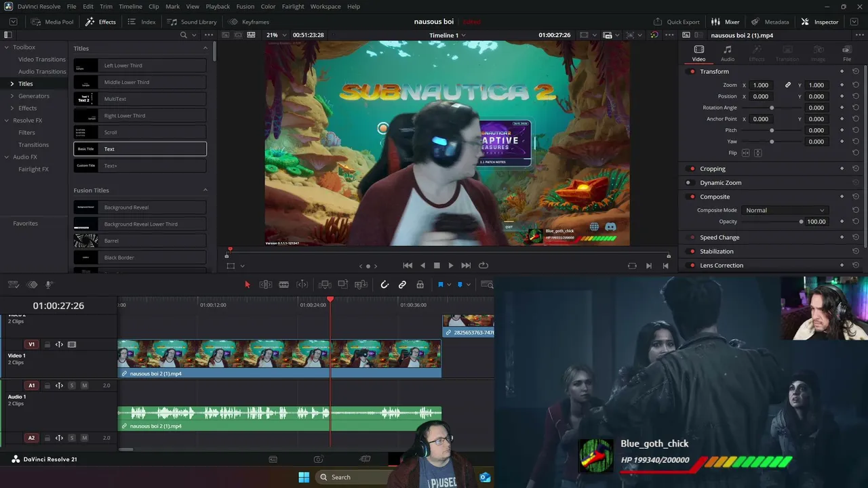Collapse the Audio FX tree
868x488 pixels.
pyautogui.click(x=6, y=157)
